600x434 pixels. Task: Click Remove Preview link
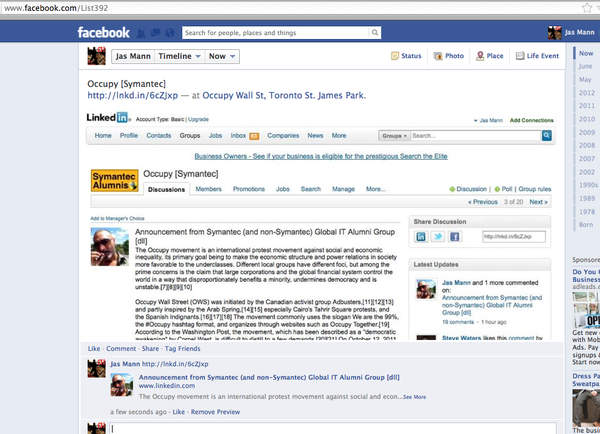(215, 412)
